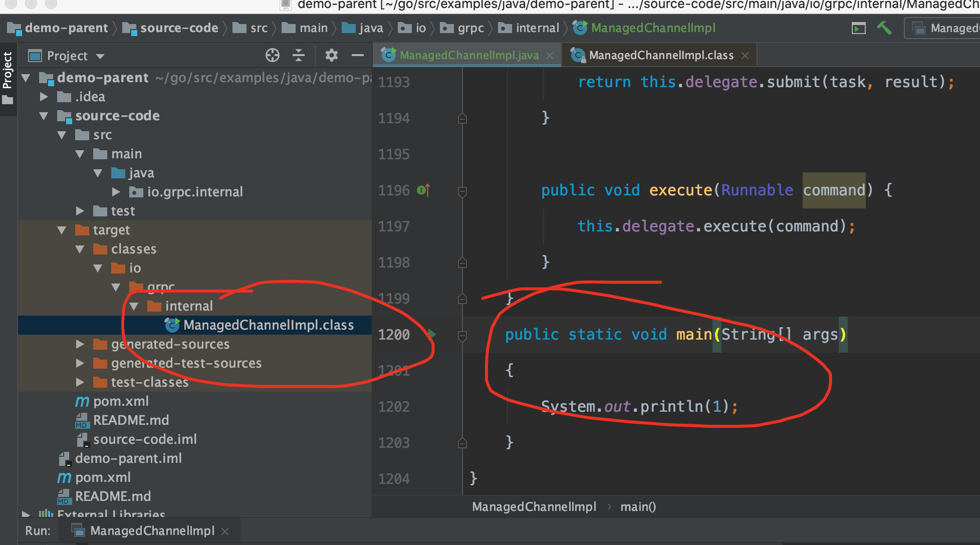Expand the io.grpc.internal package
Image resolution: width=980 pixels, height=545 pixels.
click(x=116, y=191)
